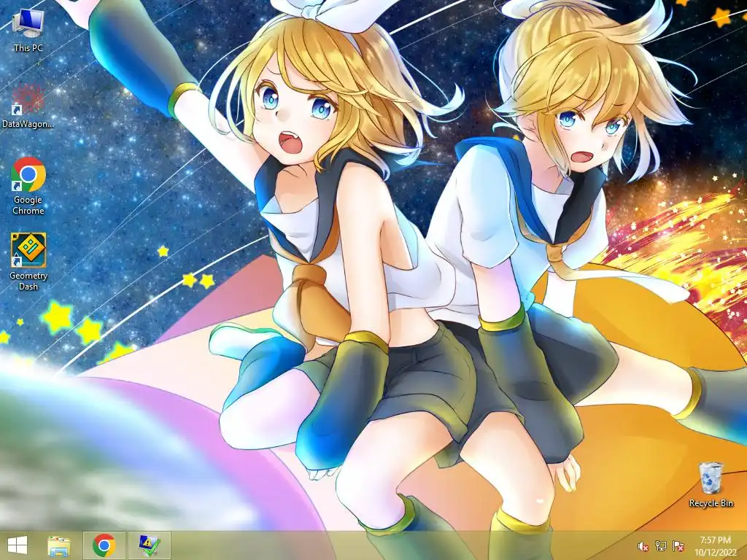Select the This PC desktop icon
Viewport: 747px width, 560px height.
[28, 30]
